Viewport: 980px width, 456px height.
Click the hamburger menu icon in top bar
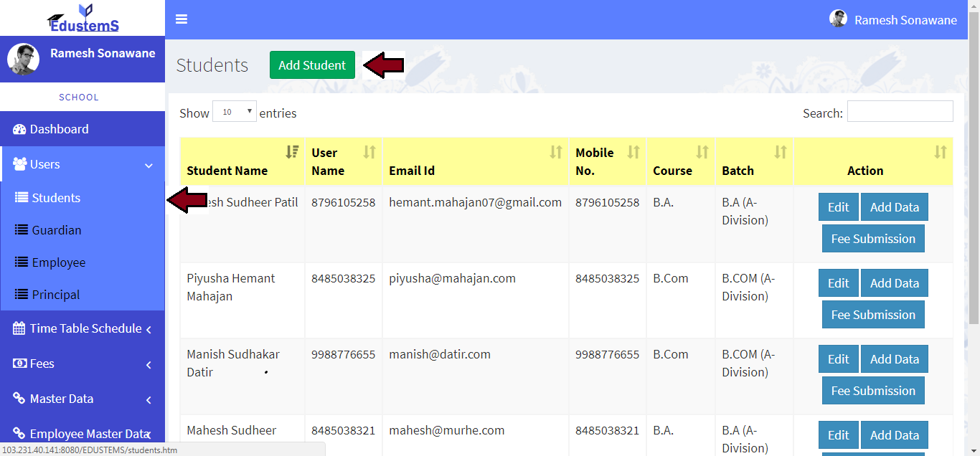click(x=182, y=19)
